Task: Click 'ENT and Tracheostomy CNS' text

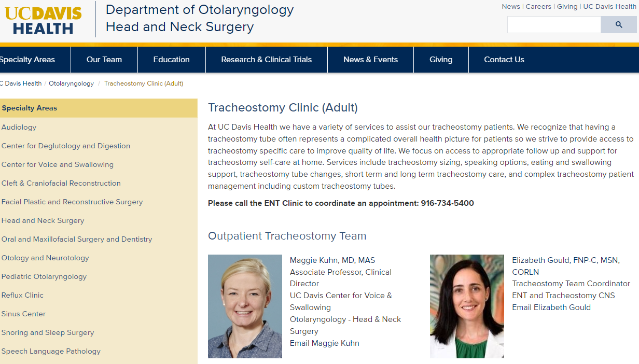Action: pyautogui.click(x=563, y=296)
